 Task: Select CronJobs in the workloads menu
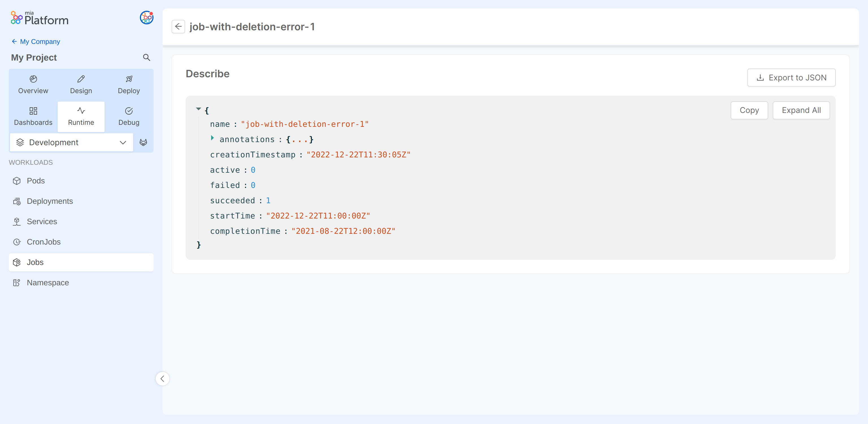(44, 242)
